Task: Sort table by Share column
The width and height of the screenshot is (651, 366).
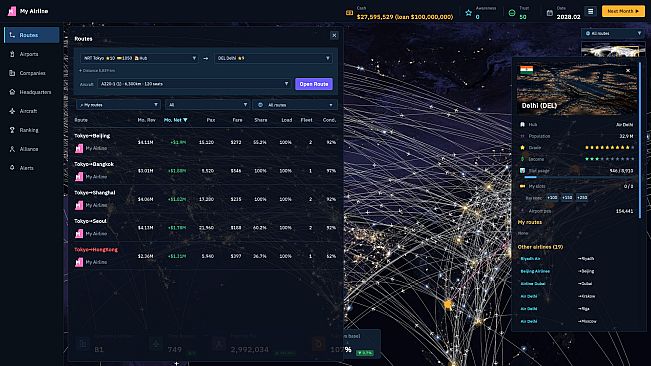Action: point(261,120)
